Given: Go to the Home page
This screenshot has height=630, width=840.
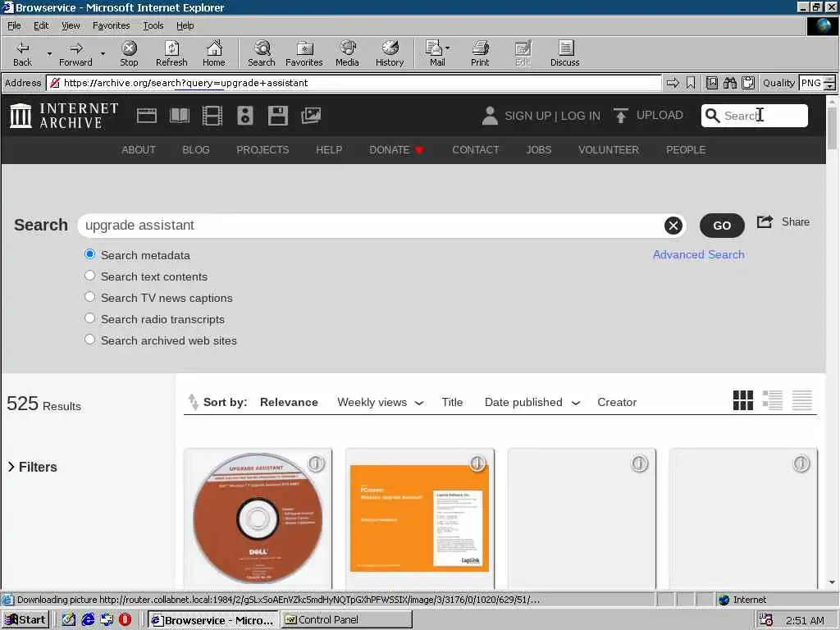Looking at the screenshot, I should click(x=214, y=53).
